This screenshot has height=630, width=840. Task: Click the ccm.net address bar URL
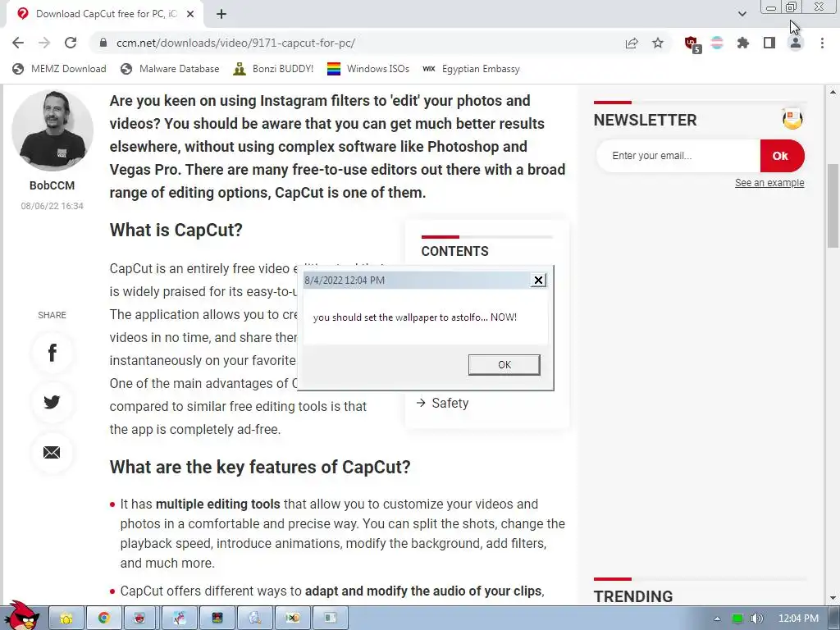coord(235,43)
